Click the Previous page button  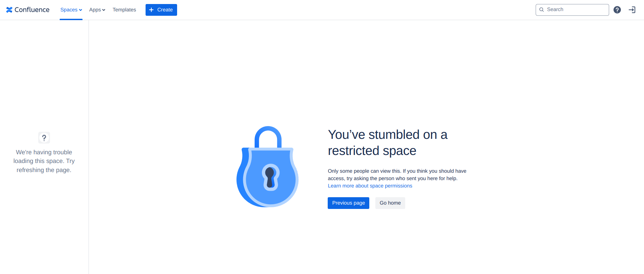pos(348,203)
